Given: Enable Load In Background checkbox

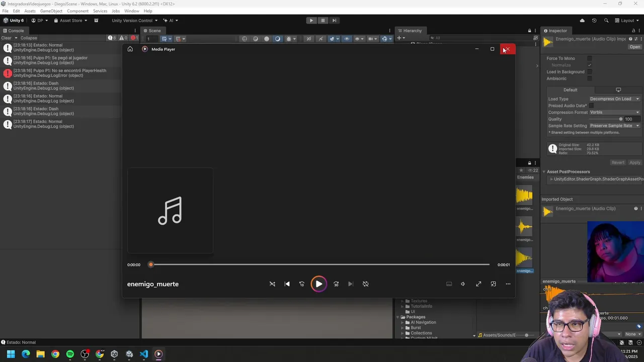Looking at the screenshot, I should point(590,72).
